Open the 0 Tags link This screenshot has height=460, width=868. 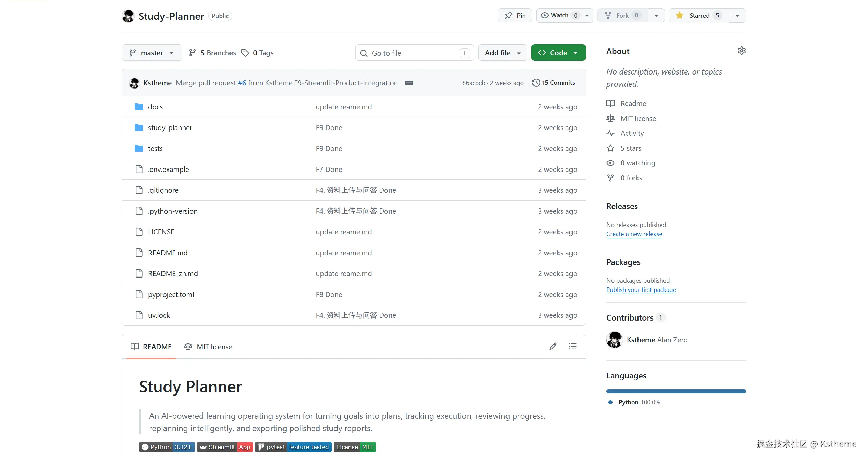(258, 53)
